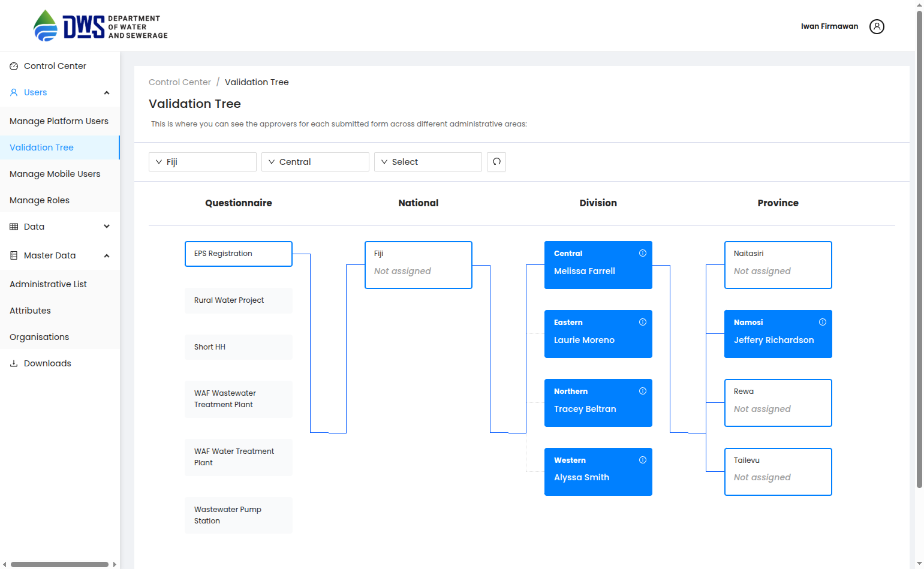
Task: Click the info icon on the Western card
Action: 643,460
